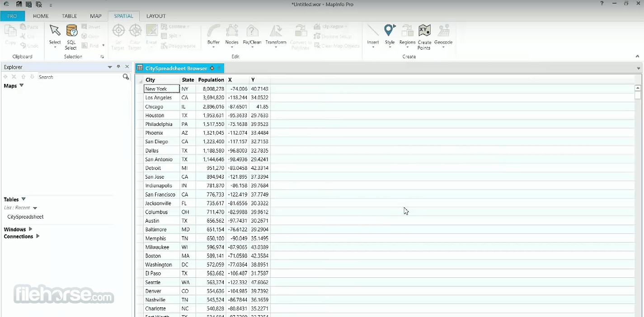Open the Geocode tool

pos(443,35)
